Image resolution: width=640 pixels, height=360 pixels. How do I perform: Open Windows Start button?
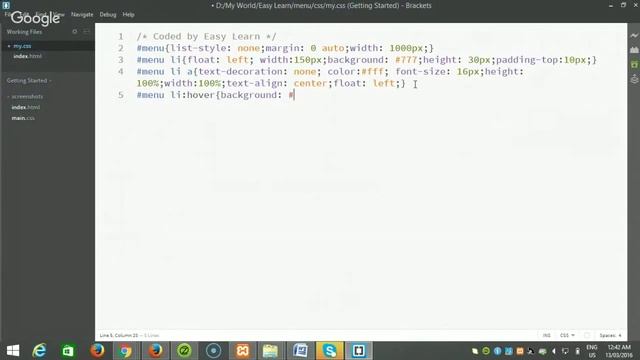[13, 351]
